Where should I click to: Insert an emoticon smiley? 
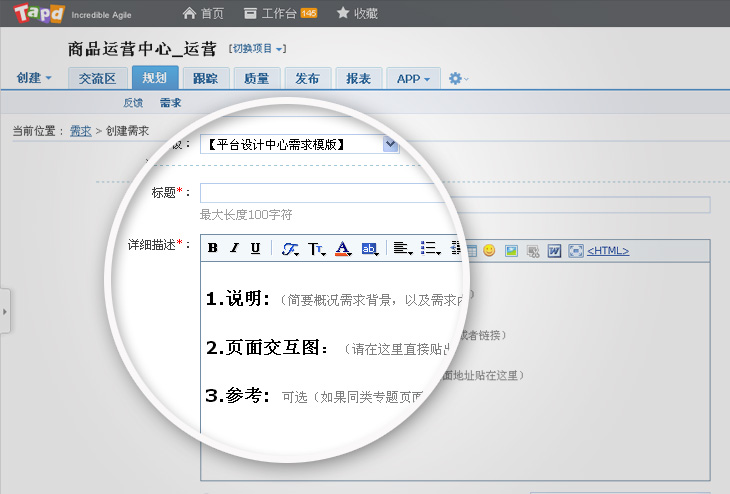pos(489,251)
